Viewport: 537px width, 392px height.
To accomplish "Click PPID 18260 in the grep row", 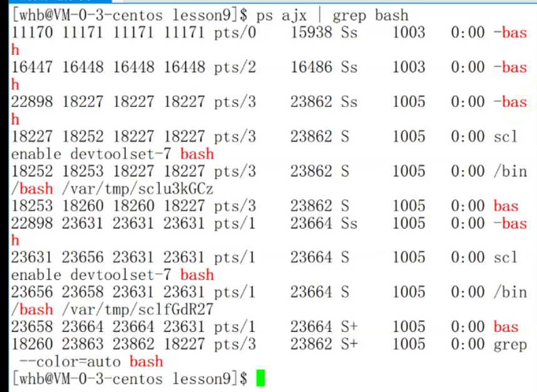I will [x=32, y=344].
